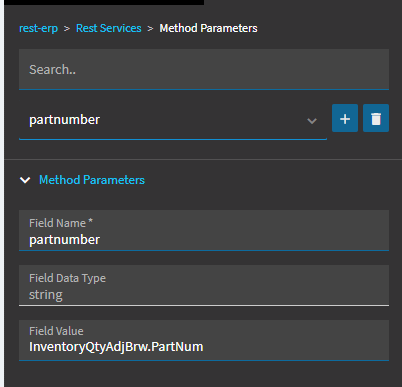Delete the partnumber parameter using trash icon

376,118
